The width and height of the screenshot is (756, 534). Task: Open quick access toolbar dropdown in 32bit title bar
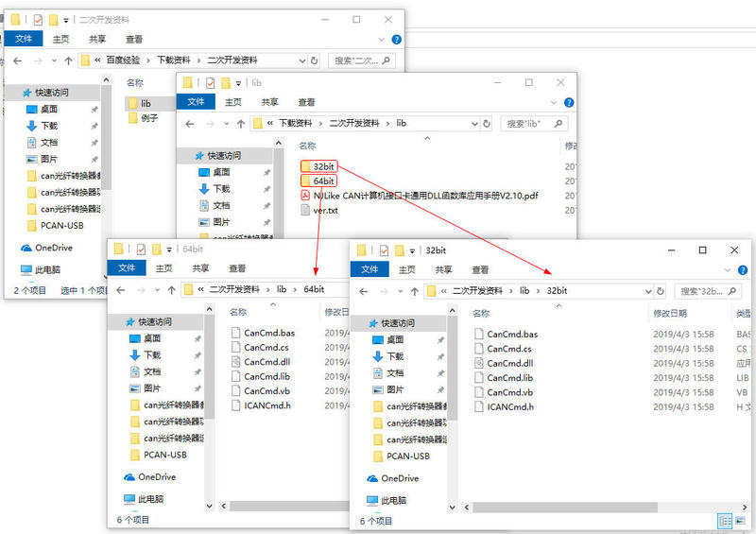click(x=412, y=250)
